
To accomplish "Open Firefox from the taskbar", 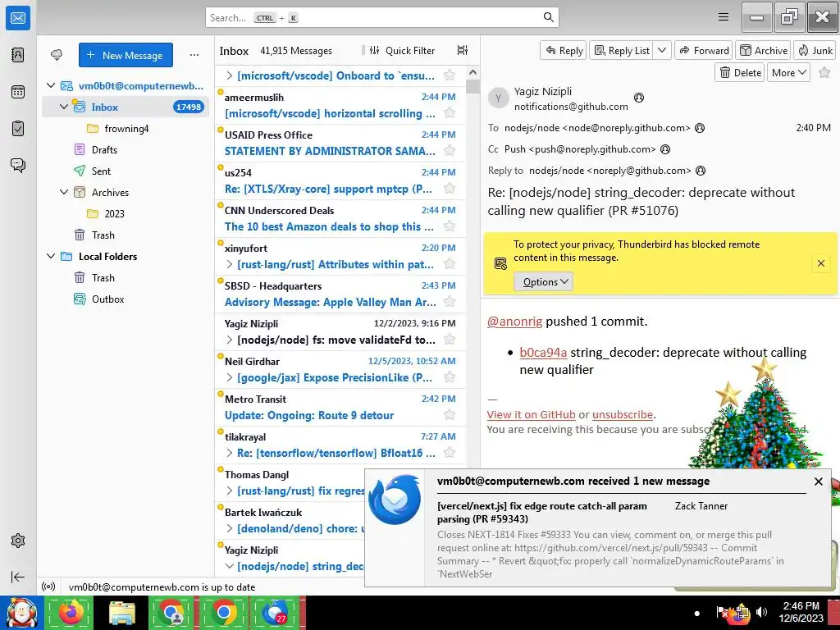I will (x=71, y=612).
